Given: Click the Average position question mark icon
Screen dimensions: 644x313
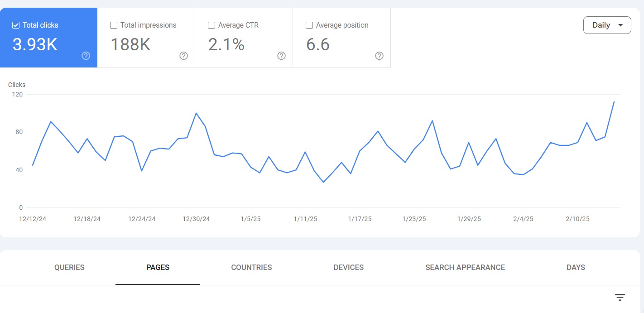Looking at the screenshot, I should pos(379,56).
